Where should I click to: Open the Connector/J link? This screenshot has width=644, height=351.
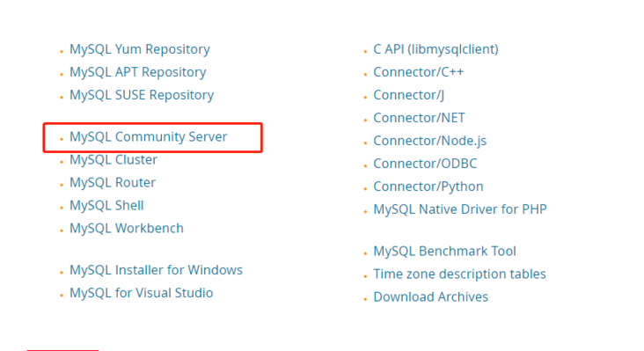coord(409,95)
